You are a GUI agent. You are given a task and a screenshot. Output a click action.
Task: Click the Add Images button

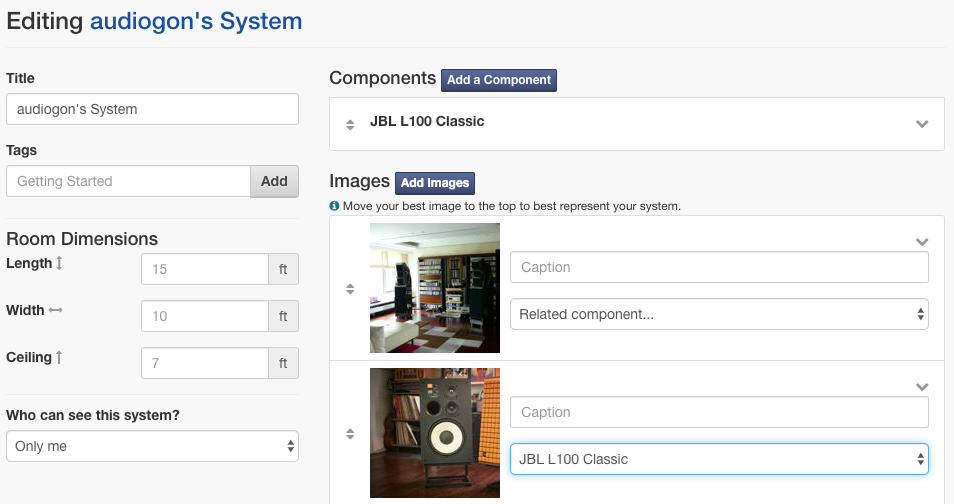tap(435, 183)
